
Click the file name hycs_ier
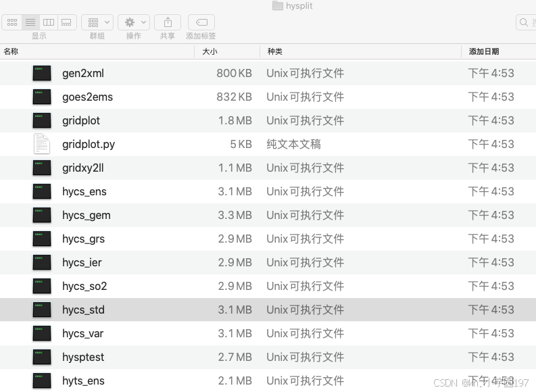pos(82,262)
